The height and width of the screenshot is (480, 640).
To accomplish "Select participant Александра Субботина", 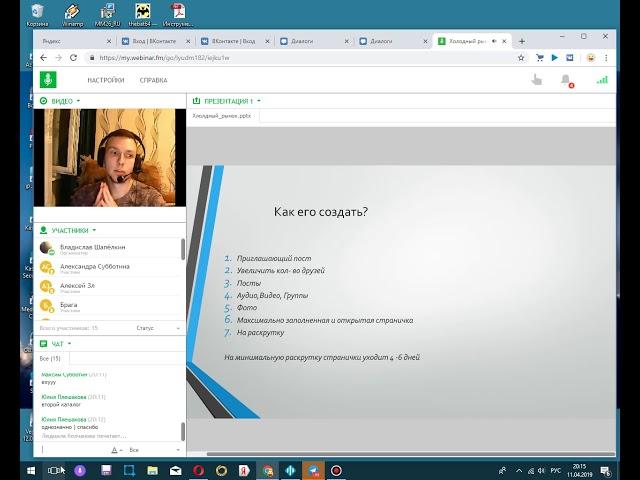I will (x=94, y=266).
